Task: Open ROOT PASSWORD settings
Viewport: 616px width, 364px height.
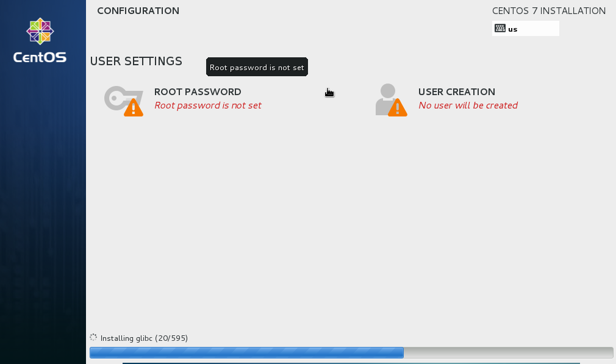Action: point(198,92)
